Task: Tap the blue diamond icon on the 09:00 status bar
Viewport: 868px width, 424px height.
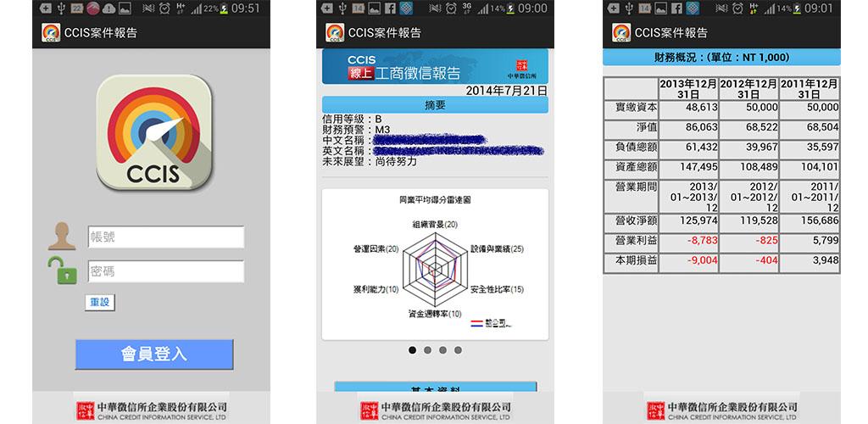Action: [406, 8]
